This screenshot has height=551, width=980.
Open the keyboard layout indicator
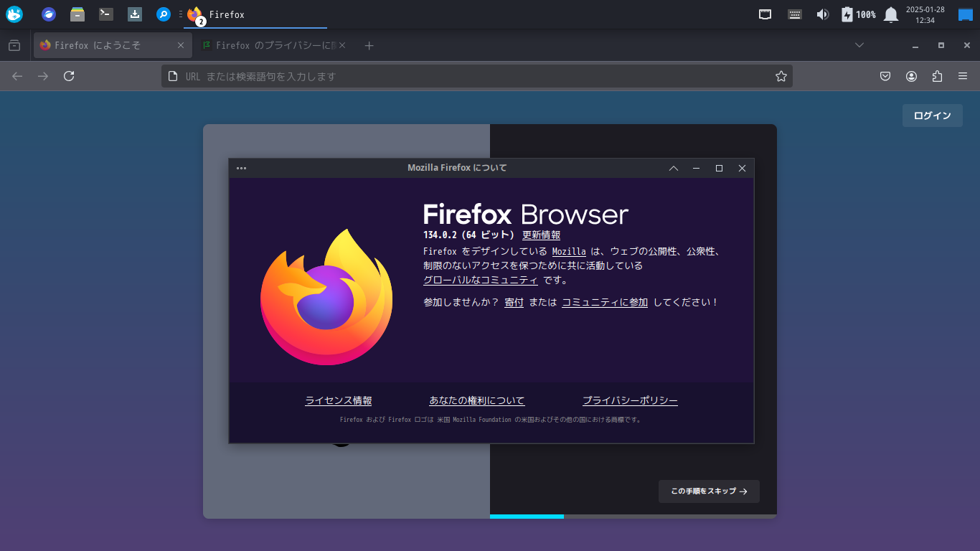(x=794, y=14)
